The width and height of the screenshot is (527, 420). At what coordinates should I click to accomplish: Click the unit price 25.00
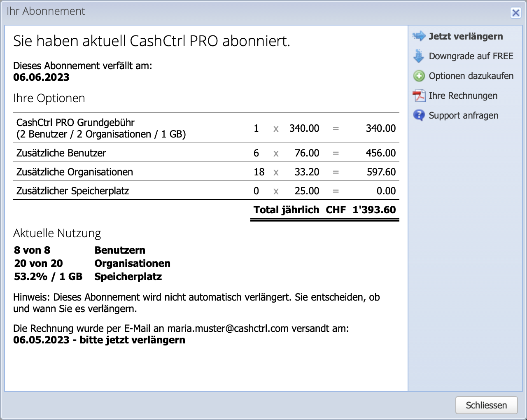(307, 191)
